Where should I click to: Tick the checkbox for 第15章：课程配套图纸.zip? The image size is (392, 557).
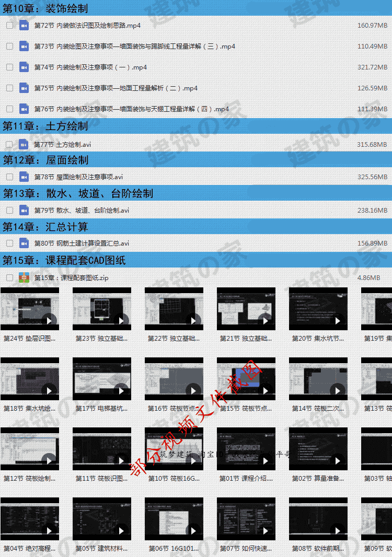pyautogui.click(x=9, y=278)
